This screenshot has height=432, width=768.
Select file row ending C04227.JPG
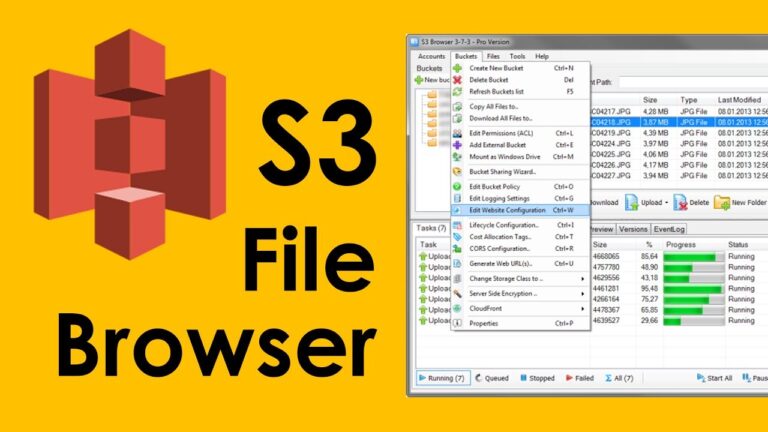tap(679, 175)
